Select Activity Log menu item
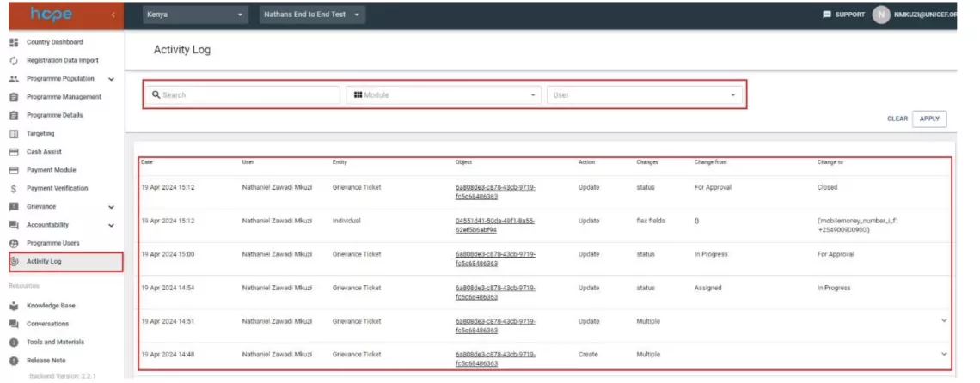Screen dimensions: 980x383 tap(65, 262)
